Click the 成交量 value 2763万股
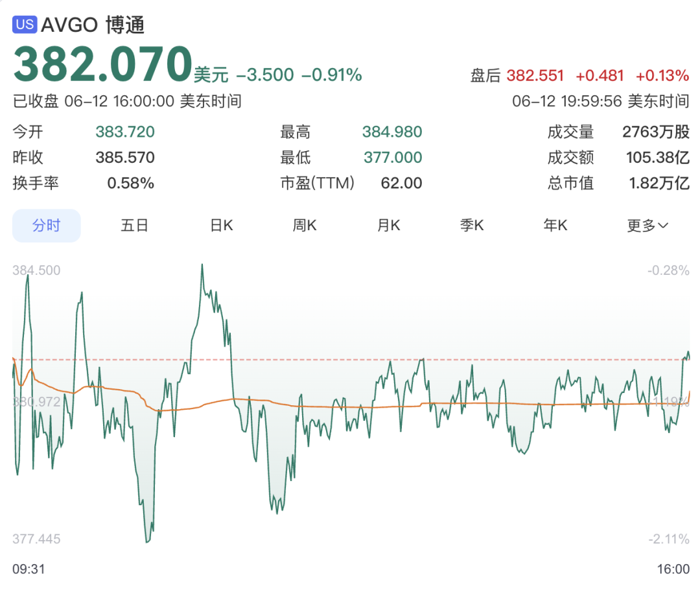This screenshot has height=592, width=700. tap(656, 132)
